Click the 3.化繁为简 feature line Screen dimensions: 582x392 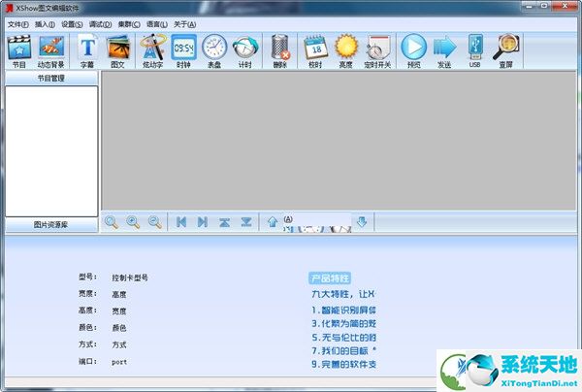343,323
